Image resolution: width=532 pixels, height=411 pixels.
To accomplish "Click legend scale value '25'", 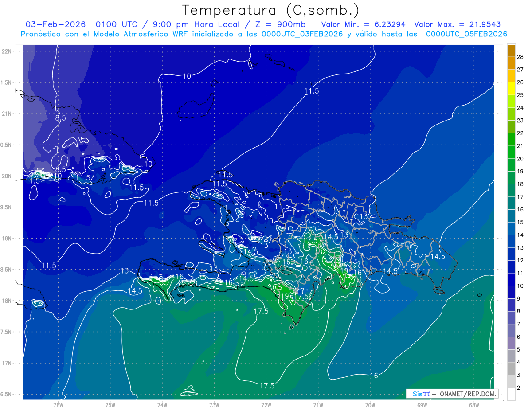I will tap(520, 95).
